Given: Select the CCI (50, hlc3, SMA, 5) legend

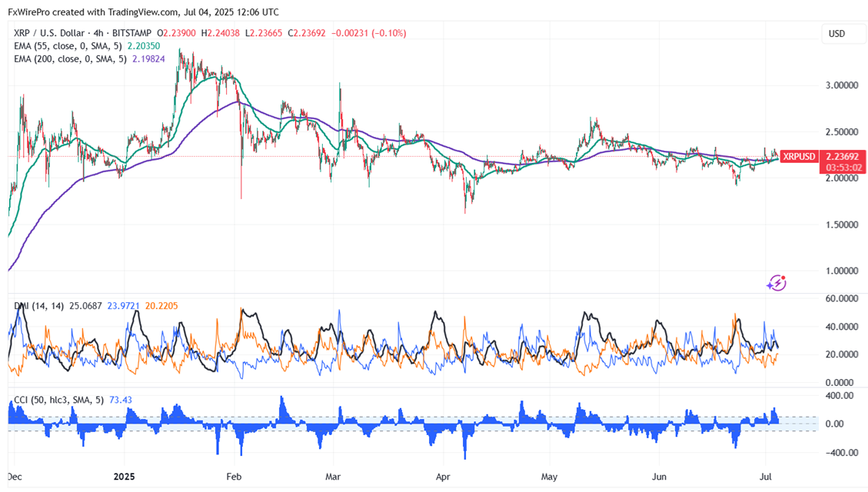Looking at the screenshot, I should [58, 400].
